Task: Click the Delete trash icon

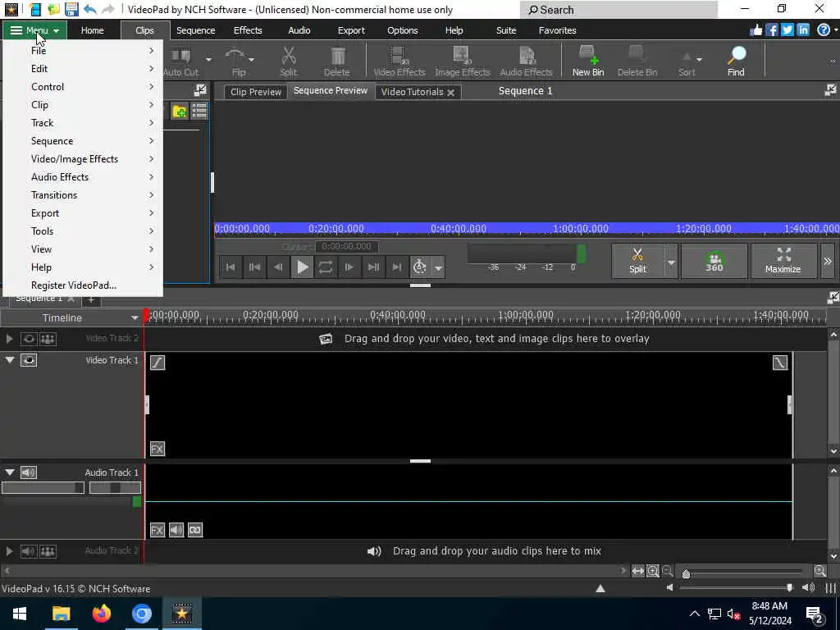Action: [337, 61]
